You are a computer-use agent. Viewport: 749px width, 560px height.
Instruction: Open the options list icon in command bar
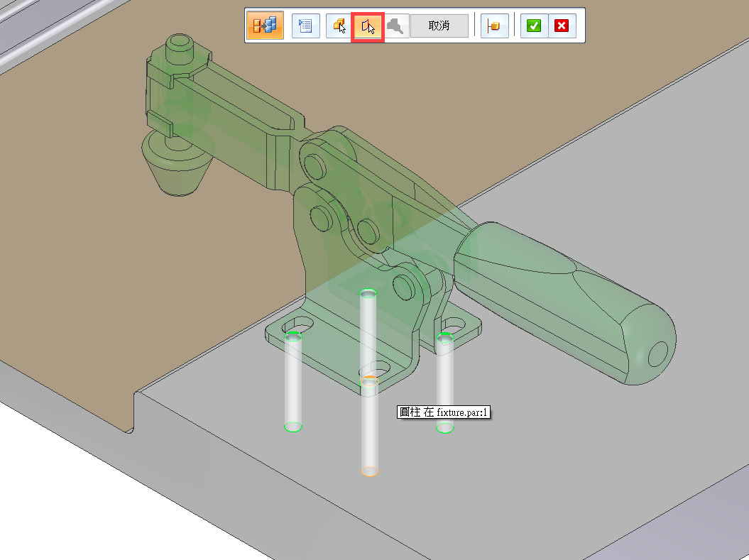click(x=305, y=26)
